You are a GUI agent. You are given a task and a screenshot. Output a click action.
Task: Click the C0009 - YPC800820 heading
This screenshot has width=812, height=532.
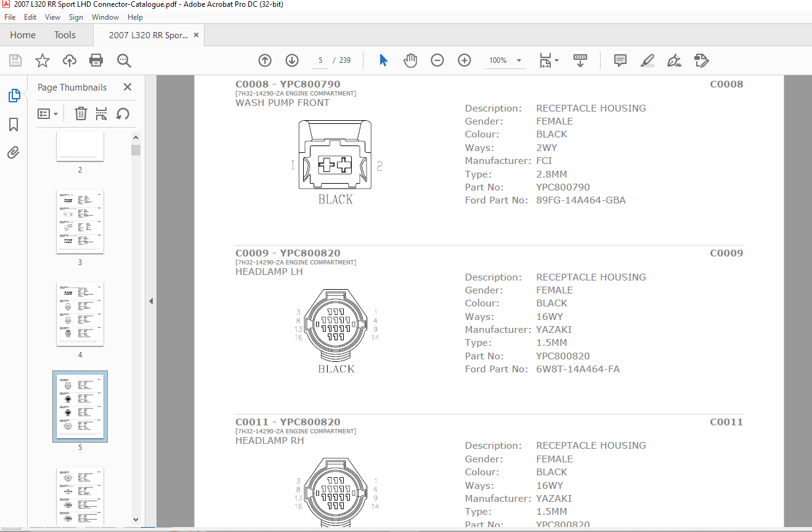[288, 253]
